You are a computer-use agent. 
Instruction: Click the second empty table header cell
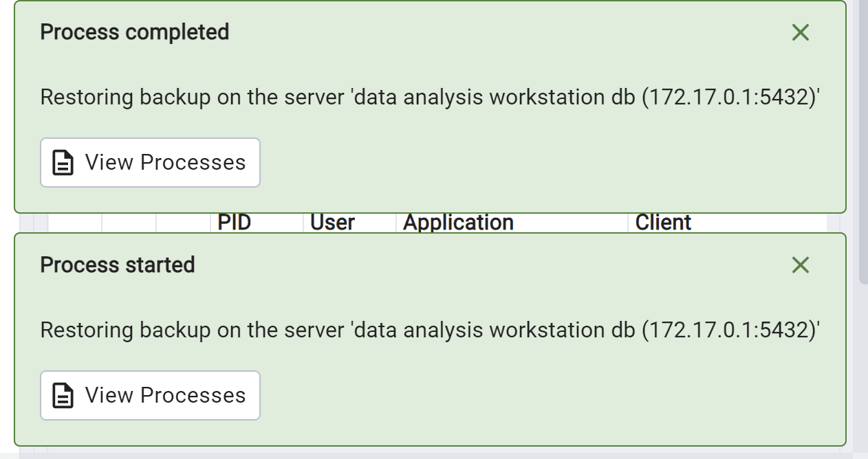[129, 223]
